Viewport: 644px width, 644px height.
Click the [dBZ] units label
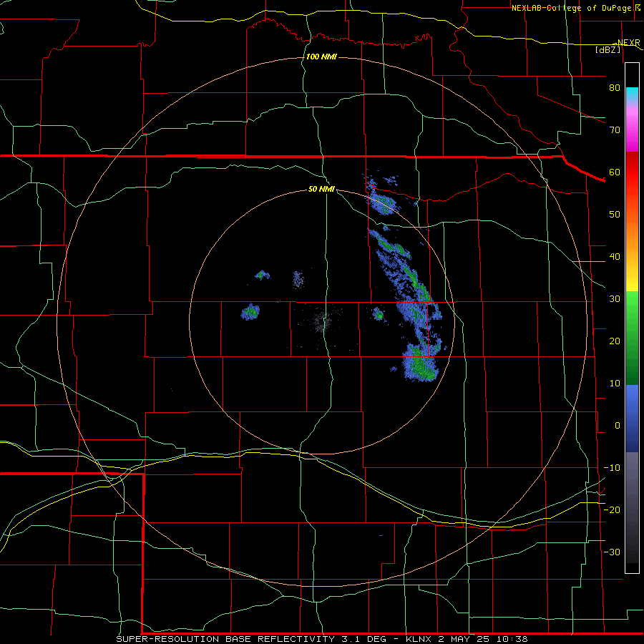[x=608, y=49]
